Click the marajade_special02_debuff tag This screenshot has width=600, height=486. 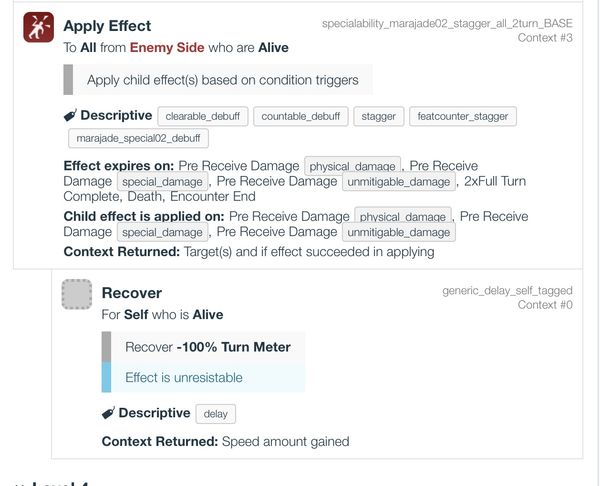pyautogui.click(x=138, y=139)
